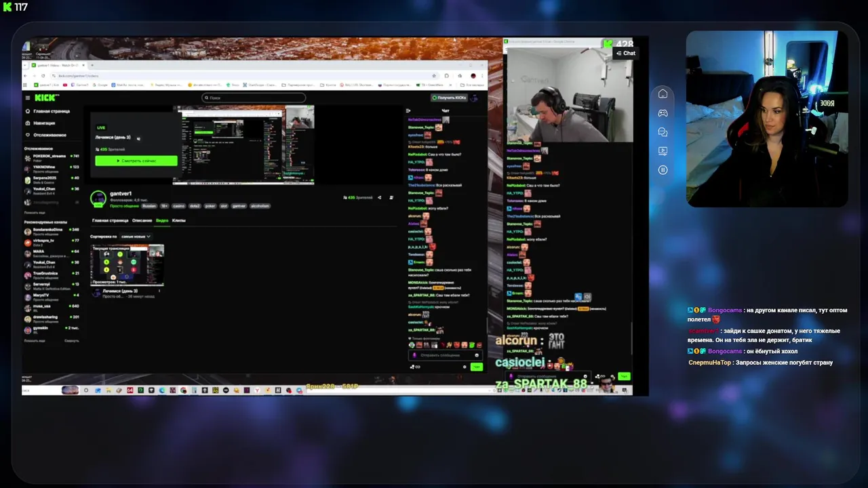Select the dota2 tag chip

pyautogui.click(x=195, y=206)
